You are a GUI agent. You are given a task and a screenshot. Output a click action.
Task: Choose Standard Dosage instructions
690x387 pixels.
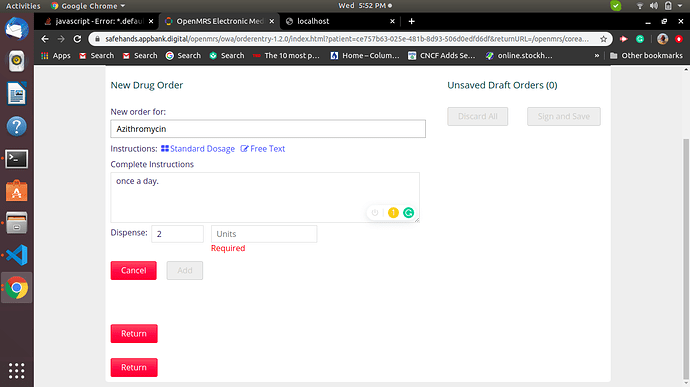point(198,149)
